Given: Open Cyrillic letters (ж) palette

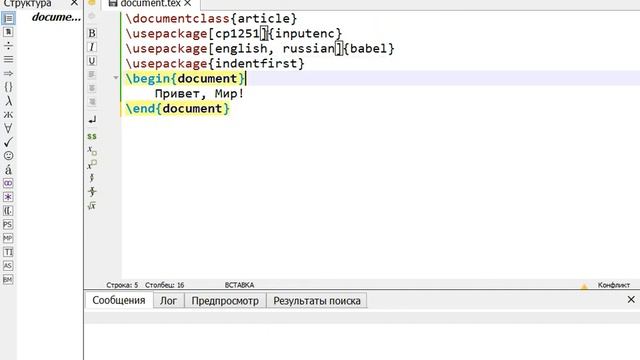Looking at the screenshot, I should click(8, 115).
